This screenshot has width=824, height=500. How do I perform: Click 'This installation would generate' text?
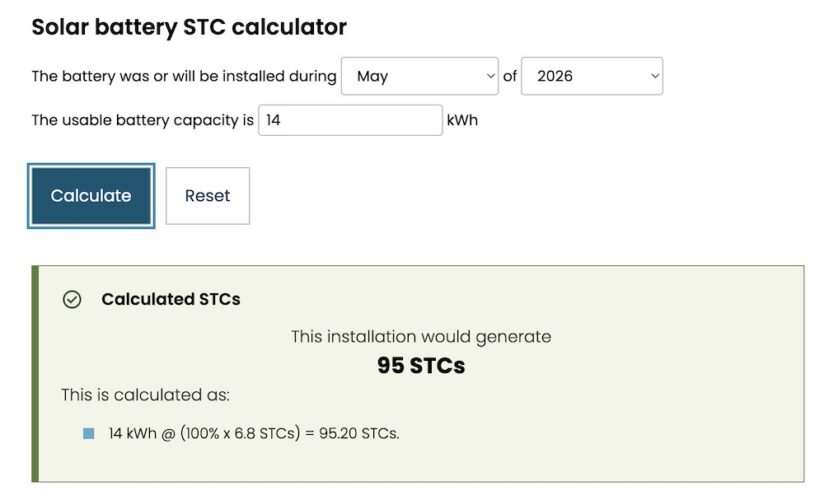point(421,336)
